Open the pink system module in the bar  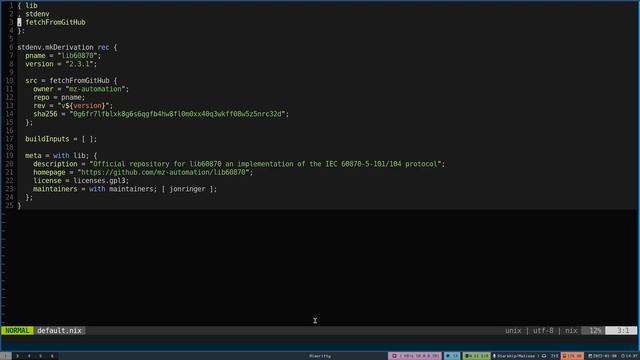415,356
